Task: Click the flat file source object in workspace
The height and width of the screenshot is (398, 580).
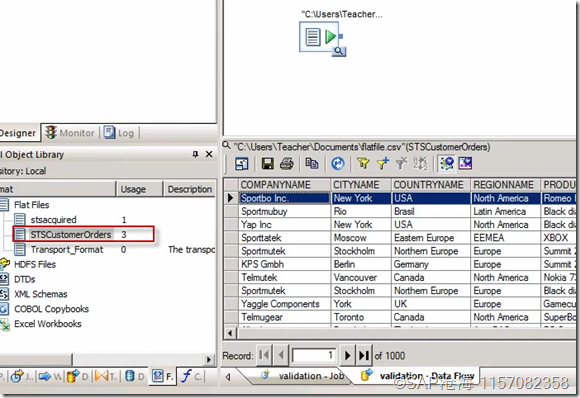Action: [319, 37]
